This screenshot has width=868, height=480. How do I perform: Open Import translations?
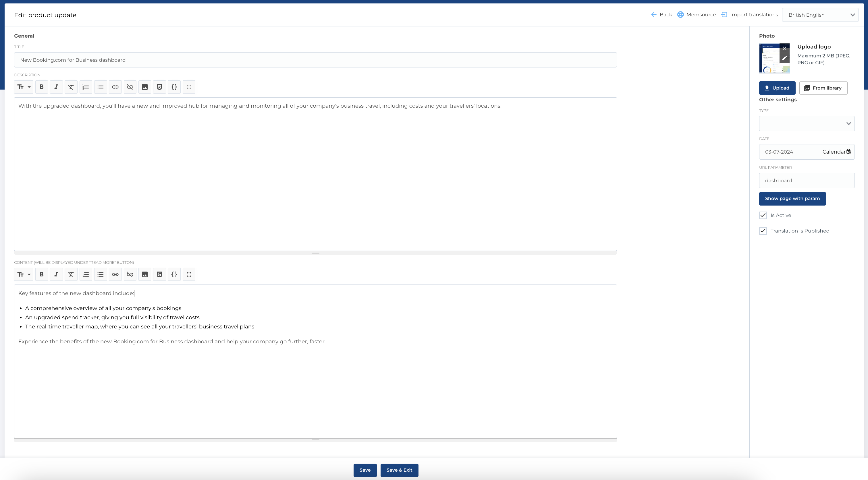point(749,14)
